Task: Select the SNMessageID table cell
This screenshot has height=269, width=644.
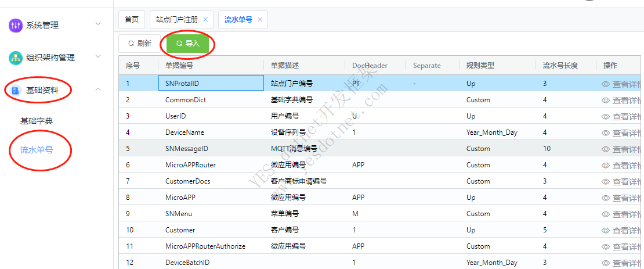Action: pos(186,149)
